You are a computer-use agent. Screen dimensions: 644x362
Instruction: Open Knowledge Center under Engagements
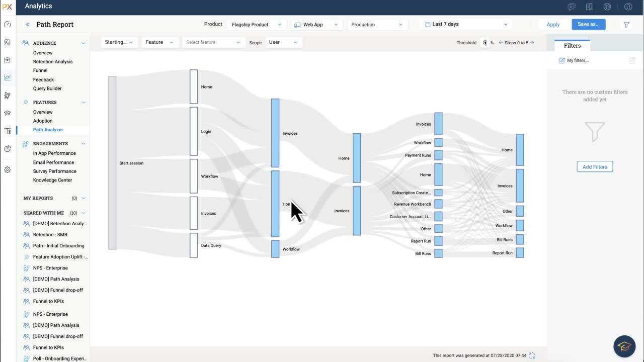(x=52, y=180)
